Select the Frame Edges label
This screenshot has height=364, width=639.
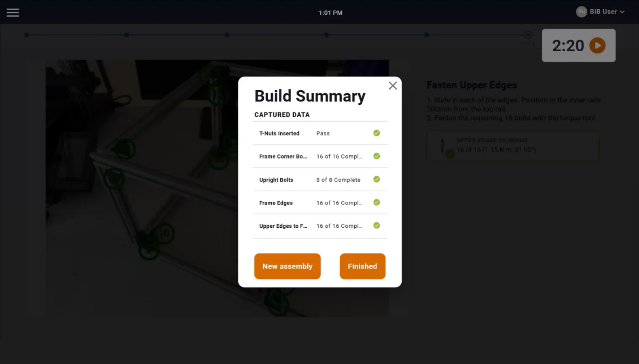coord(276,203)
